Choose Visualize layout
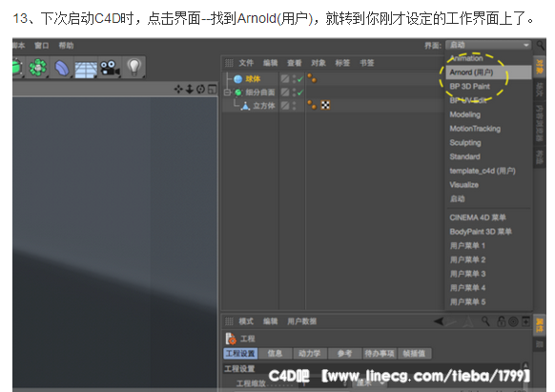555x392 pixels. tap(488, 185)
